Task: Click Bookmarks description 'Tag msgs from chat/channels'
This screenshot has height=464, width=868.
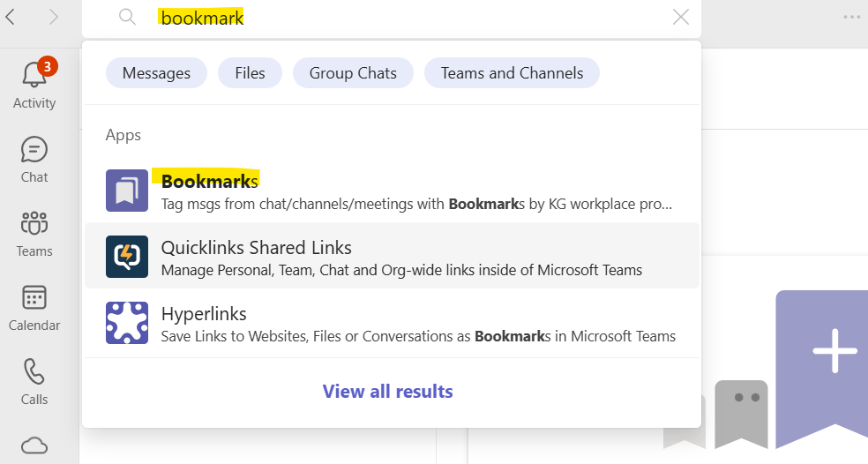Action: tap(416, 205)
